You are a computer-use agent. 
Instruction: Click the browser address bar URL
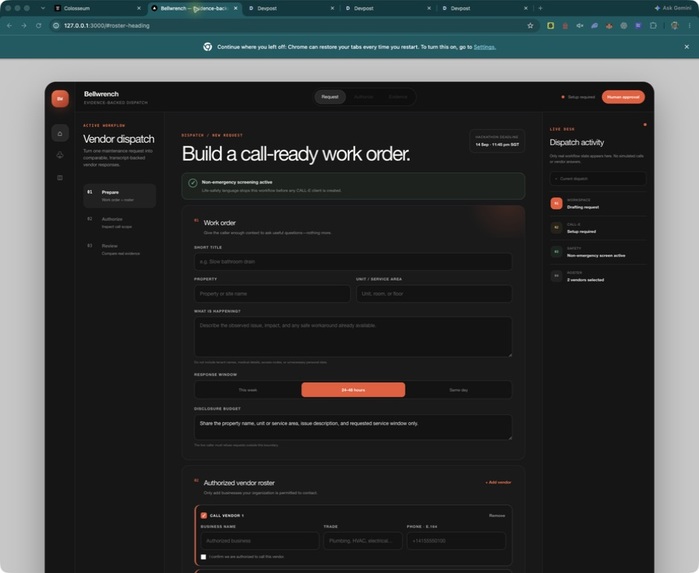107,26
